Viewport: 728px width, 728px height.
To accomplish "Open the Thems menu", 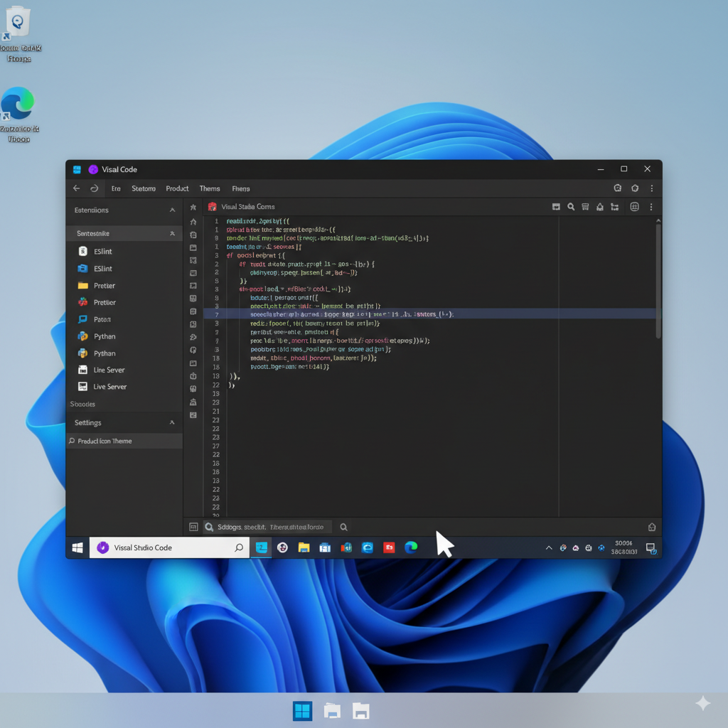I will tap(210, 188).
